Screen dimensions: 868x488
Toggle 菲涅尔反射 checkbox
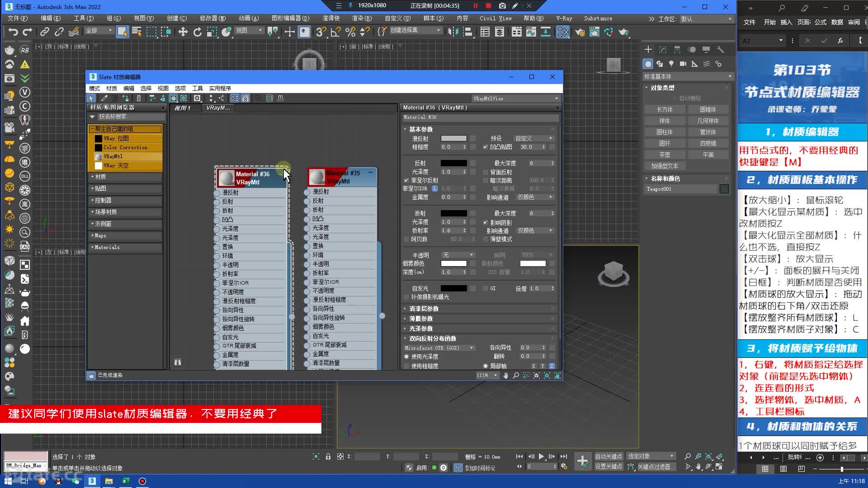(x=406, y=180)
